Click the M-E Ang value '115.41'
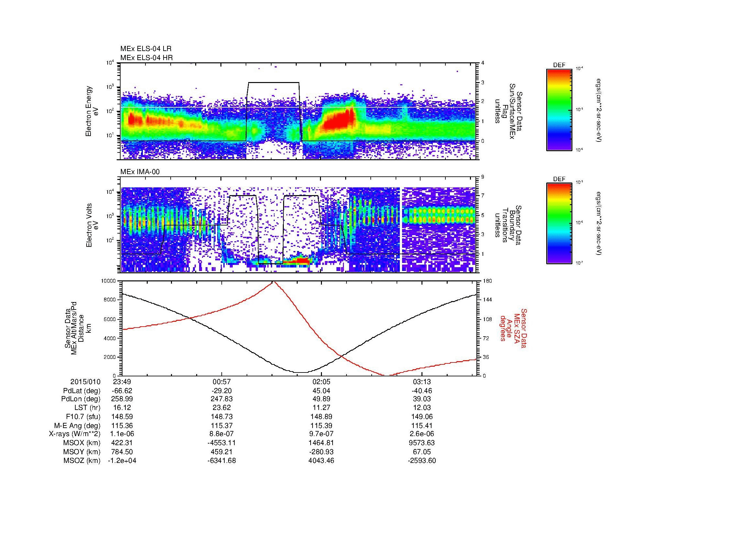The width and height of the screenshot is (756, 534). (421, 426)
